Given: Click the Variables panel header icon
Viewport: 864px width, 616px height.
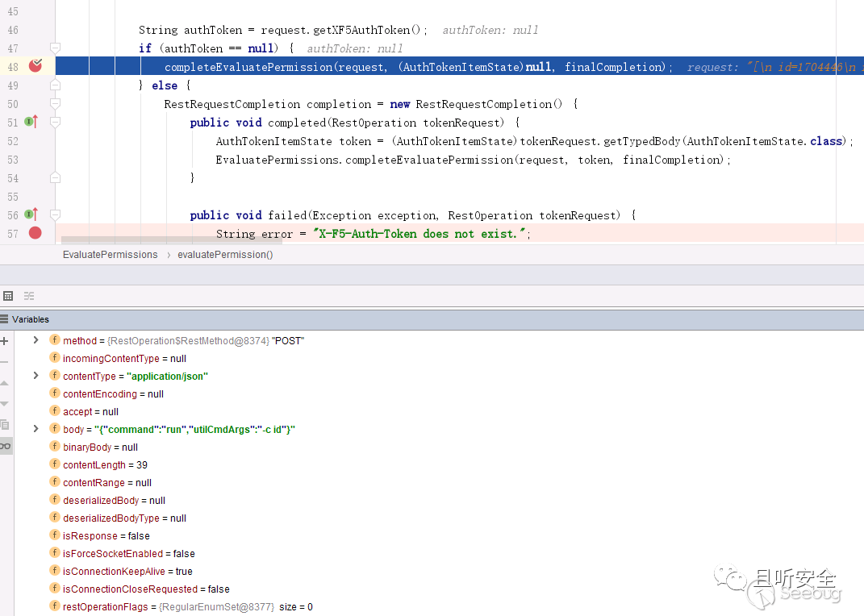Looking at the screenshot, I should [5, 319].
